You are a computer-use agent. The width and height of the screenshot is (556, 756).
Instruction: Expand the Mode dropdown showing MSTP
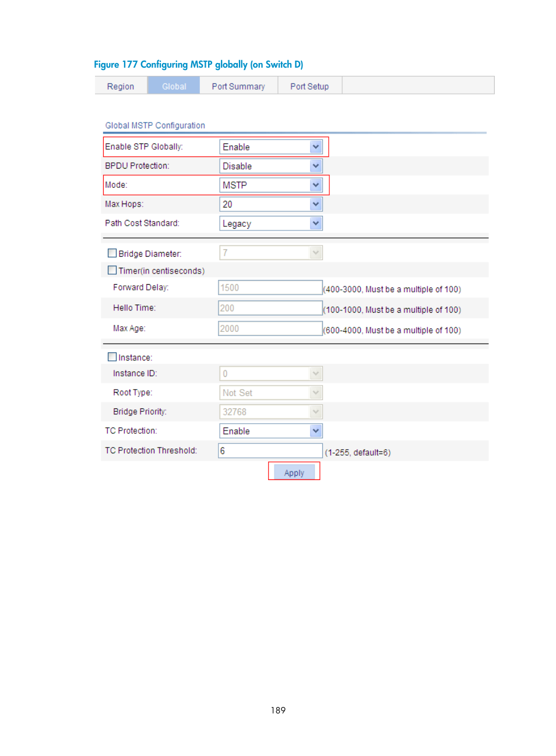pyautogui.click(x=271, y=185)
